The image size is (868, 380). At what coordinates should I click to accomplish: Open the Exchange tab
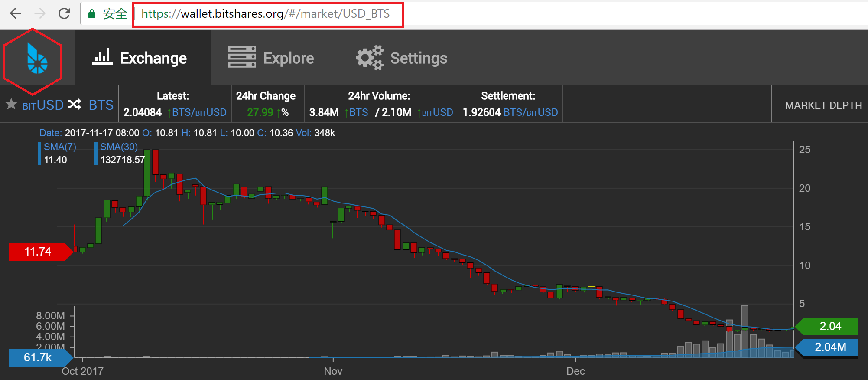[143, 58]
